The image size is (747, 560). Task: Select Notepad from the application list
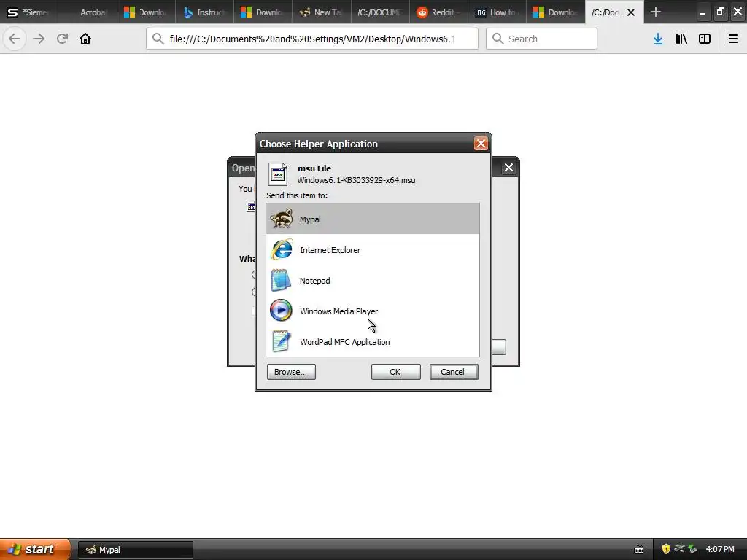[x=373, y=281]
